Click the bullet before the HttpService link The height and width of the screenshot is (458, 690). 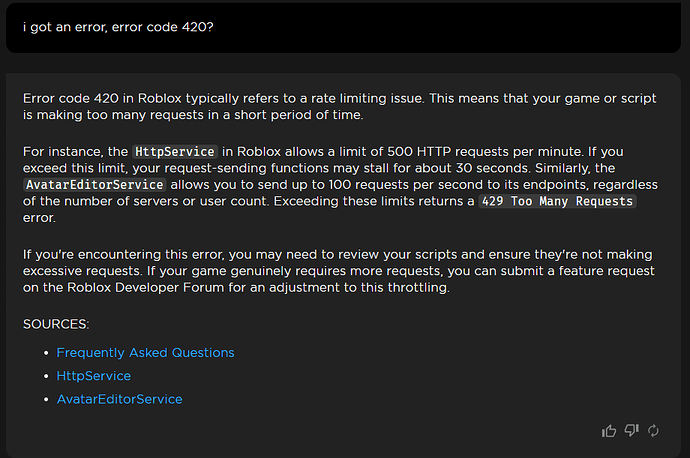(46, 377)
